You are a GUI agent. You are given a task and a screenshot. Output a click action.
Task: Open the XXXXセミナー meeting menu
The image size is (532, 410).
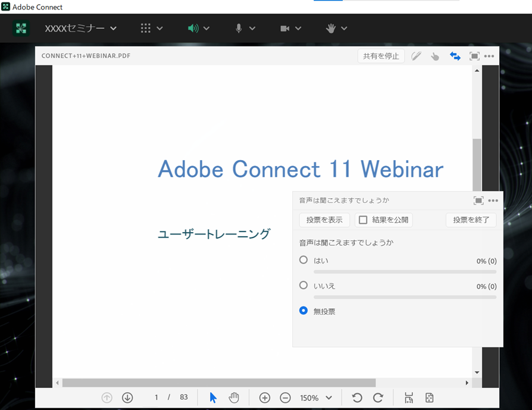click(81, 29)
